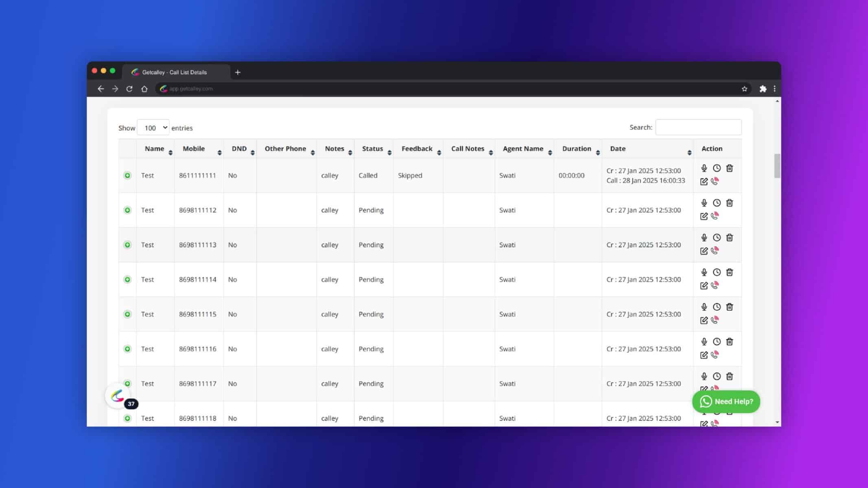Click the call phone icon for 8611111111
The image size is (868, 488).
click(715, 181)
